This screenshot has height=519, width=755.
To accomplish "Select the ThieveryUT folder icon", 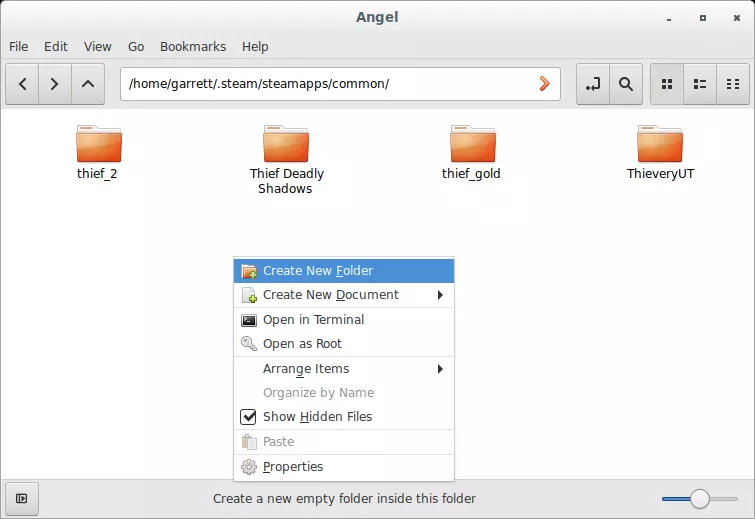I will pos(660,143).
